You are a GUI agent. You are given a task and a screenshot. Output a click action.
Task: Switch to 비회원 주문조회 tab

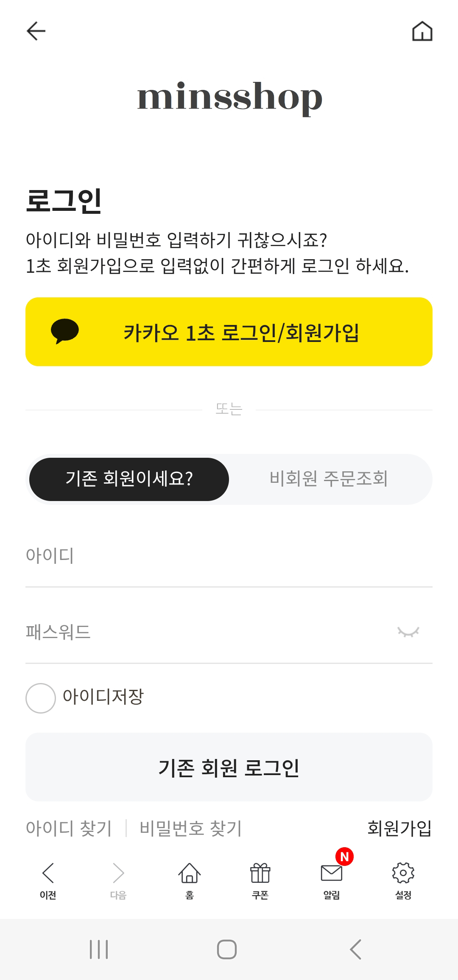coord(329,479)
